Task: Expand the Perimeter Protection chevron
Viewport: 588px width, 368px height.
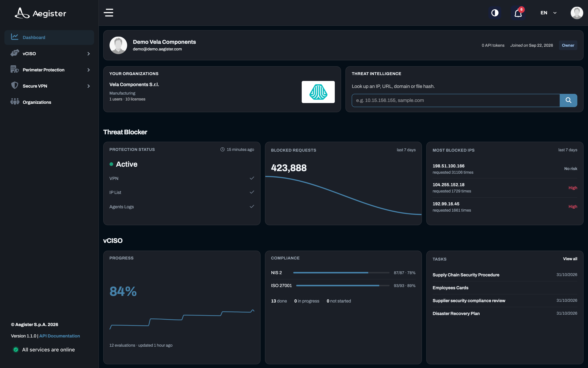Action: pos(88,70)
